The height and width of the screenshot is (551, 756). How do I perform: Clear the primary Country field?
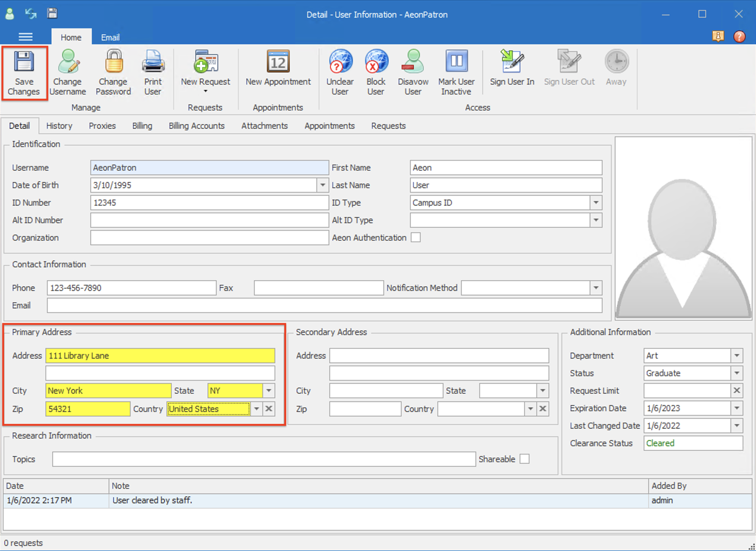(x=269, y=409)
